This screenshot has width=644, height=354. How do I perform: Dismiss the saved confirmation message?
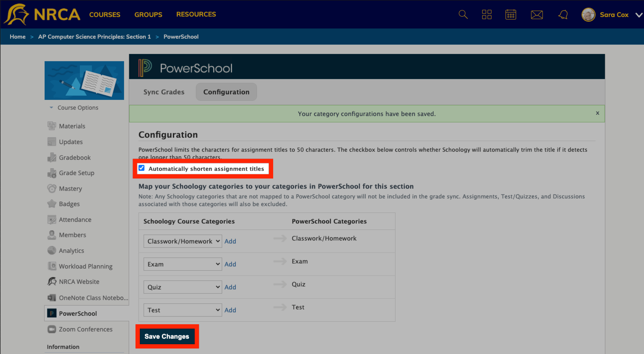coord(597,113)
